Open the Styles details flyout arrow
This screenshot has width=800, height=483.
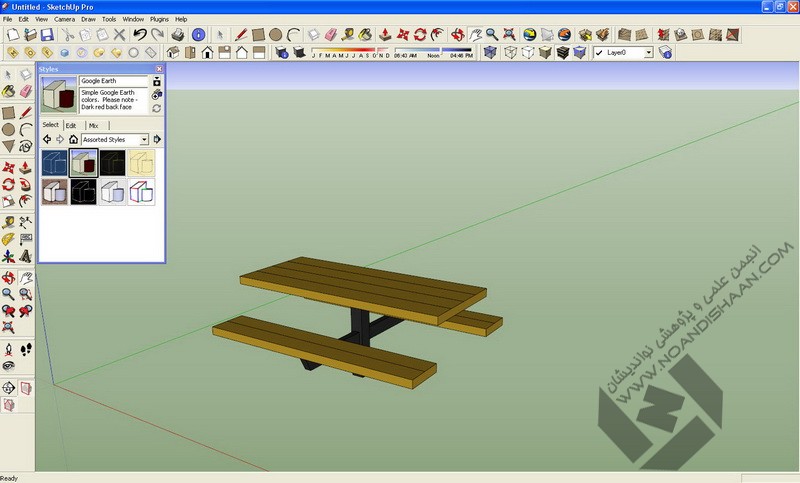pos(157,139)
